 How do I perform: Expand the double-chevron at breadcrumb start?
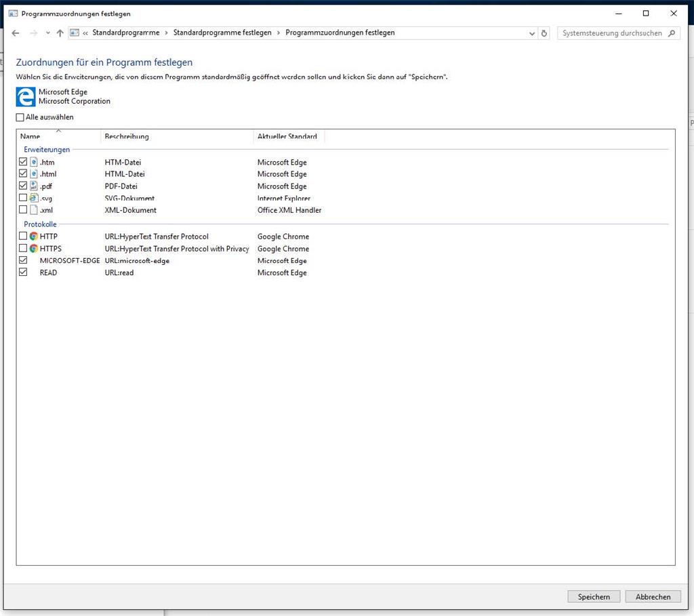tap(85, 33)
